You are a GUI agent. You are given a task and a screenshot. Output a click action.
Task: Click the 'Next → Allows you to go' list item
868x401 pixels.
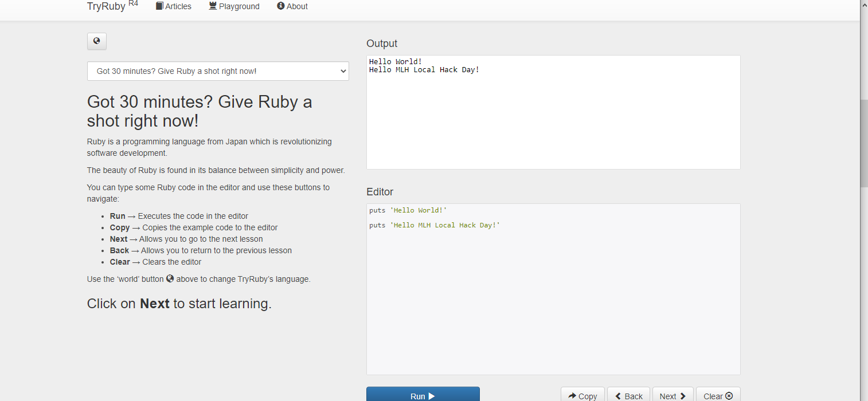point(186,239)
